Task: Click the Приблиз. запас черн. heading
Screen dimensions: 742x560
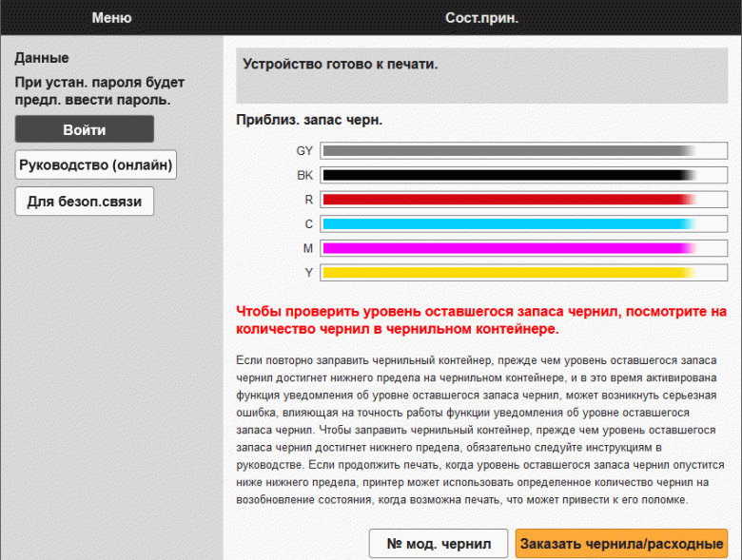Action: (309, 120)
